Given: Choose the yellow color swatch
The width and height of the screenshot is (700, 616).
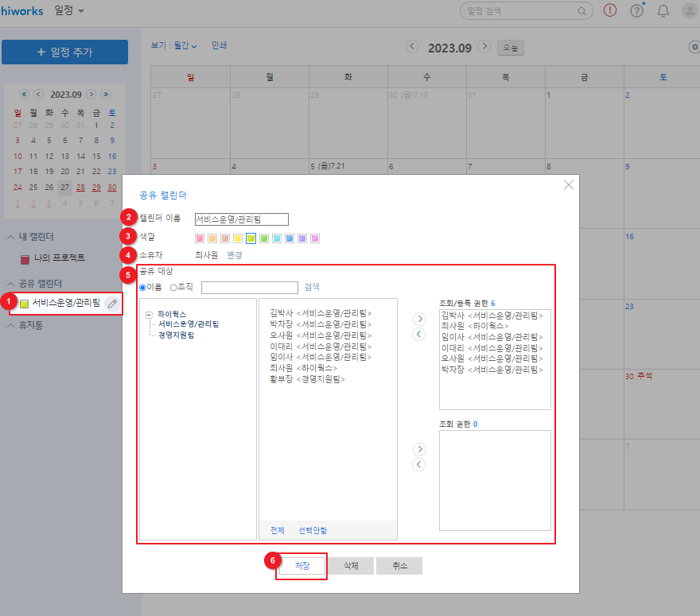Looking at the screenshot, I should coord(238,238).
